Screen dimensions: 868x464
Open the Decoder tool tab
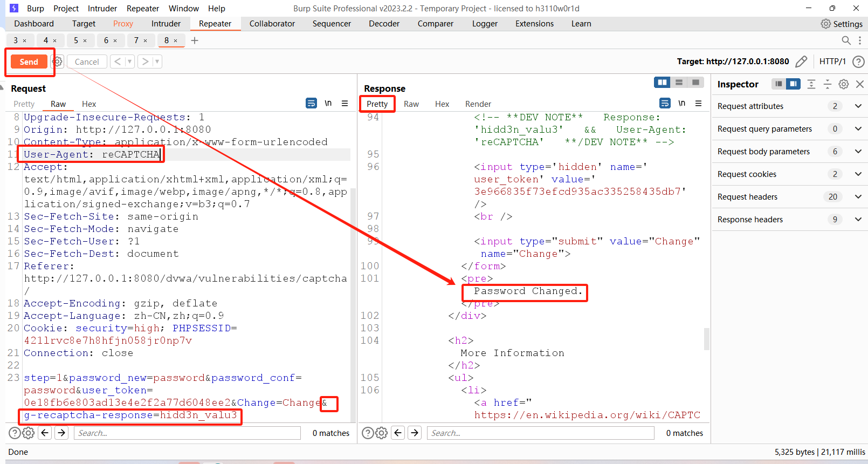coord(384,24)
